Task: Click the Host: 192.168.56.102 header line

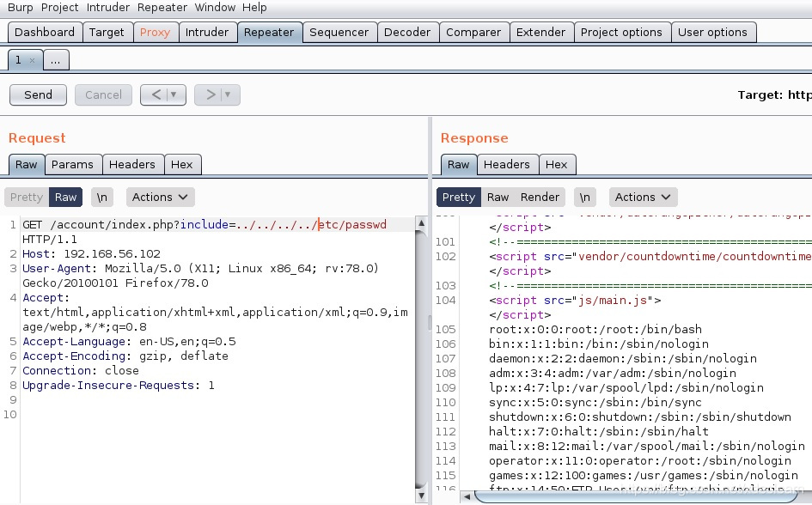Action: 92,254
